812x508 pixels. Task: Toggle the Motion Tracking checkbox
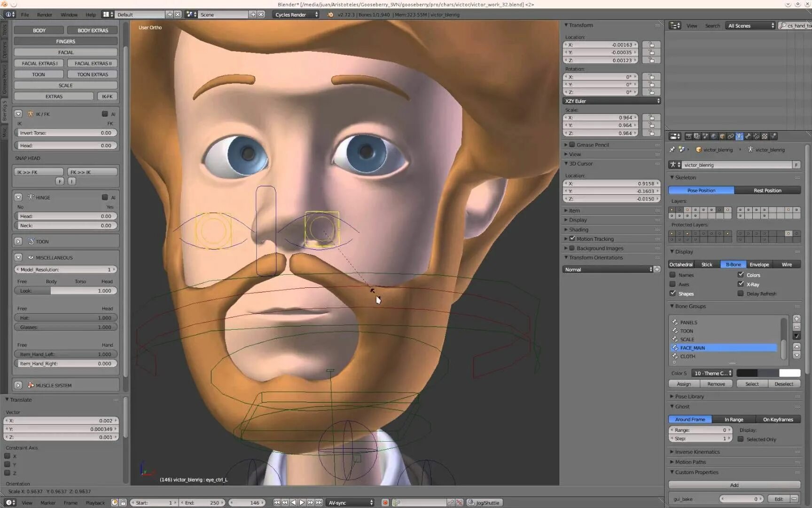click(x=572, y=238)
